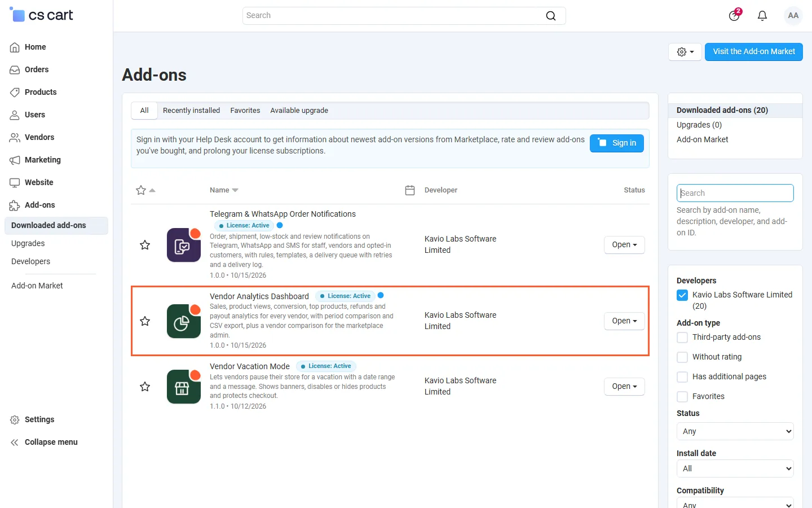This screenshot has height=508, width=812.
Task: Expand Open dropdown for Vendor Analytics Dashboard
Action: (x=624, y=321)
